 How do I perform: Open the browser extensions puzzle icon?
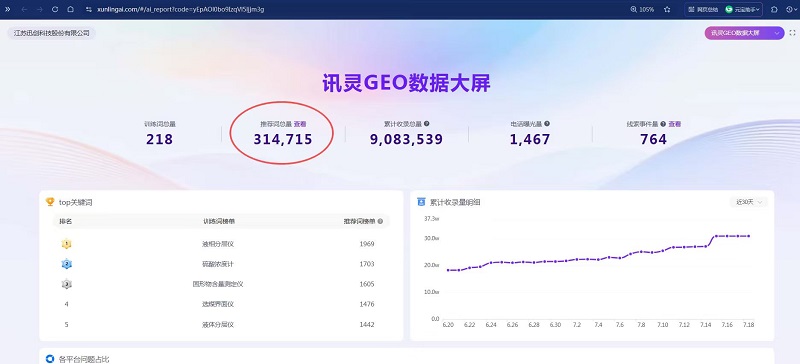(774, 9)
